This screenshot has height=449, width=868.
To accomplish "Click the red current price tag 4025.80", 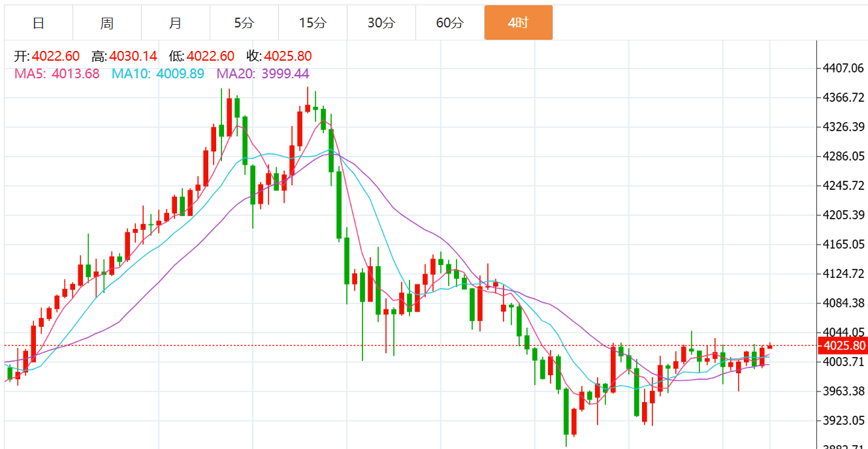I will click(x=842, y=346).
